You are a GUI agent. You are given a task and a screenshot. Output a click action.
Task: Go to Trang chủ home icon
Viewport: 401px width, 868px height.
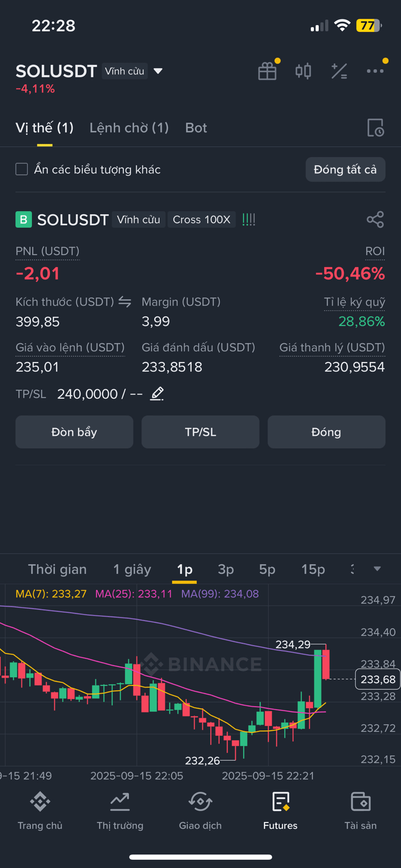(40, 810)
